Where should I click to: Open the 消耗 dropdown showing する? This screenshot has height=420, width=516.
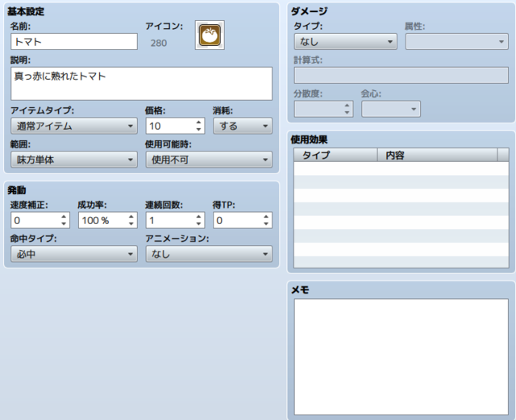coord(243,126)
